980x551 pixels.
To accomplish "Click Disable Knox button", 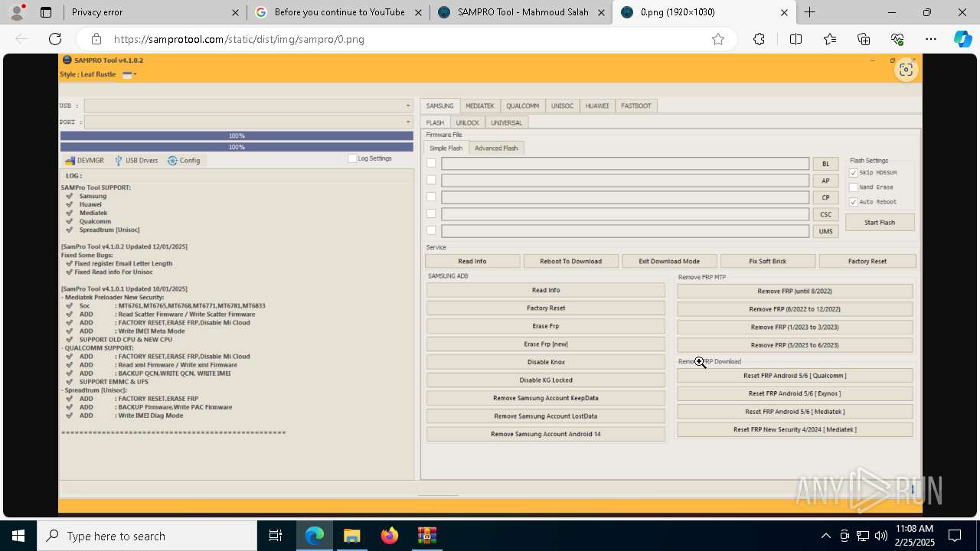I will [546, 362].
